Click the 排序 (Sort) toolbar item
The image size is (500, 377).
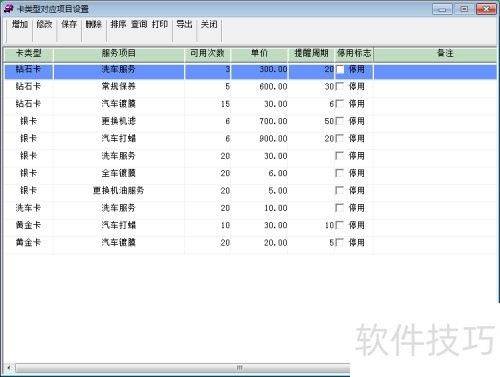click(118, 25)
